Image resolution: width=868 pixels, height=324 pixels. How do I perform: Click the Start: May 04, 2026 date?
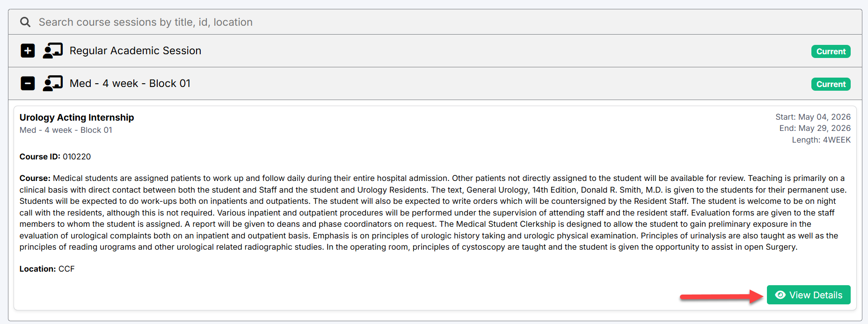click(813, 117)
